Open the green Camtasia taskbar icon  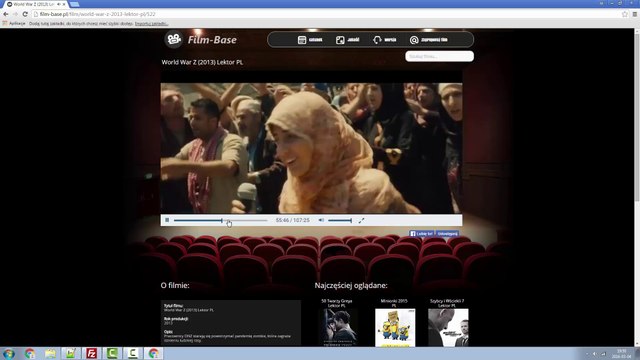click(x=112, y=353)
